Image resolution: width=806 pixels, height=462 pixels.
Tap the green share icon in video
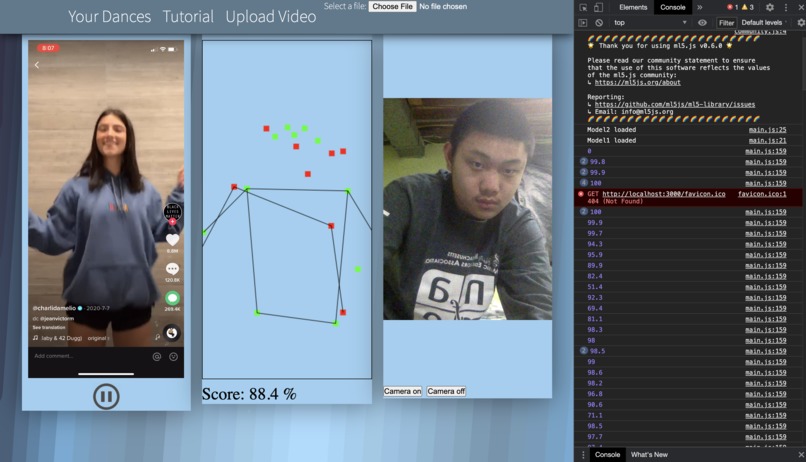click(x=172, y=298)
